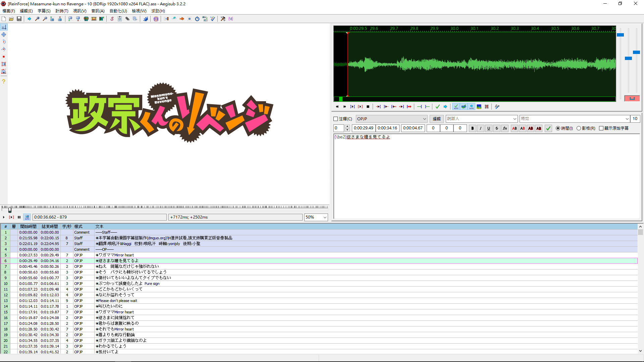Image resolution: width=644 pixels, height=362 pixels.
Task: Toggle spectrum analyzer display mode
Action: 479,107
